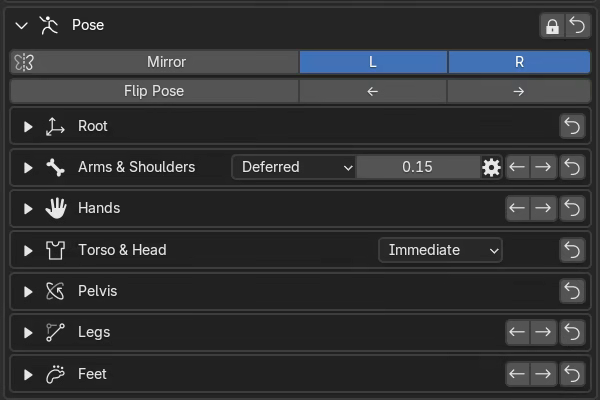Click the 0.15 value field
600x400 pixels.
click(418, 167)
